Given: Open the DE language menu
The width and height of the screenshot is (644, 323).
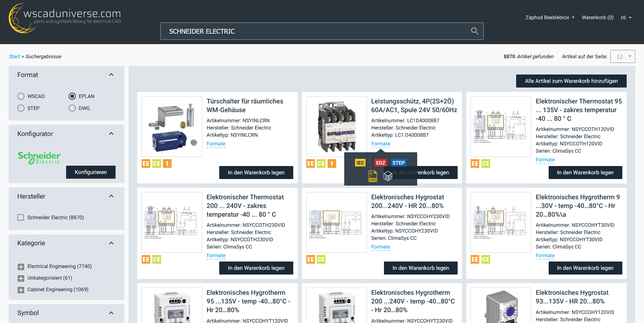Looking at the screenshot, I should (x=626, y=17).
